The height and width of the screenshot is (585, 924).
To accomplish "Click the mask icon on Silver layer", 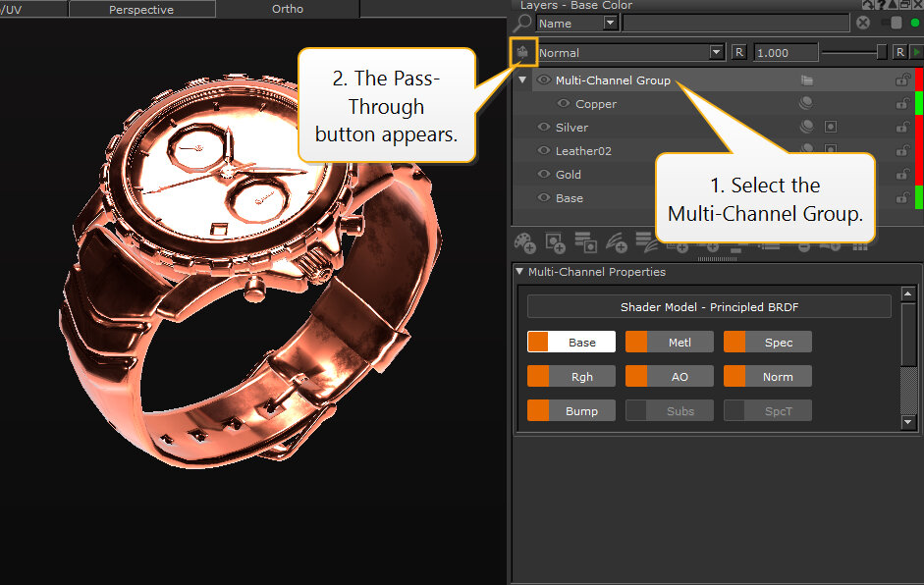I will click(831, 128).
